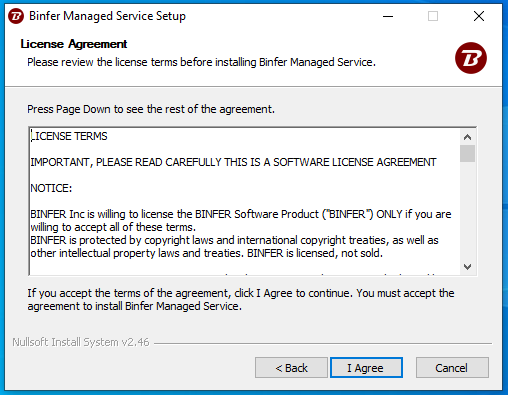The width and height of the screenshot is (508, 395).
Task: Click I Agree to accept the license
Action: [x=366, y=368]
